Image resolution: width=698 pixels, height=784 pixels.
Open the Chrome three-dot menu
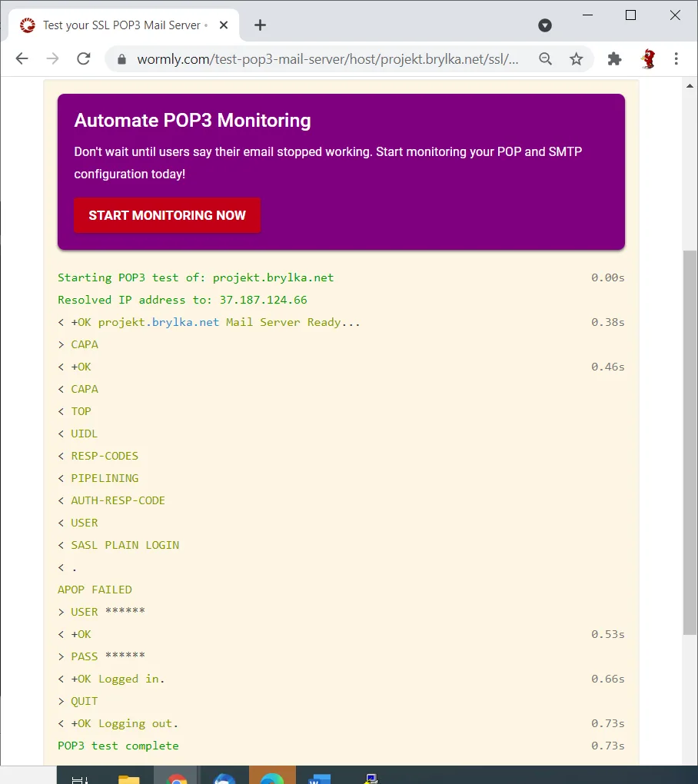tap(676, 59)
